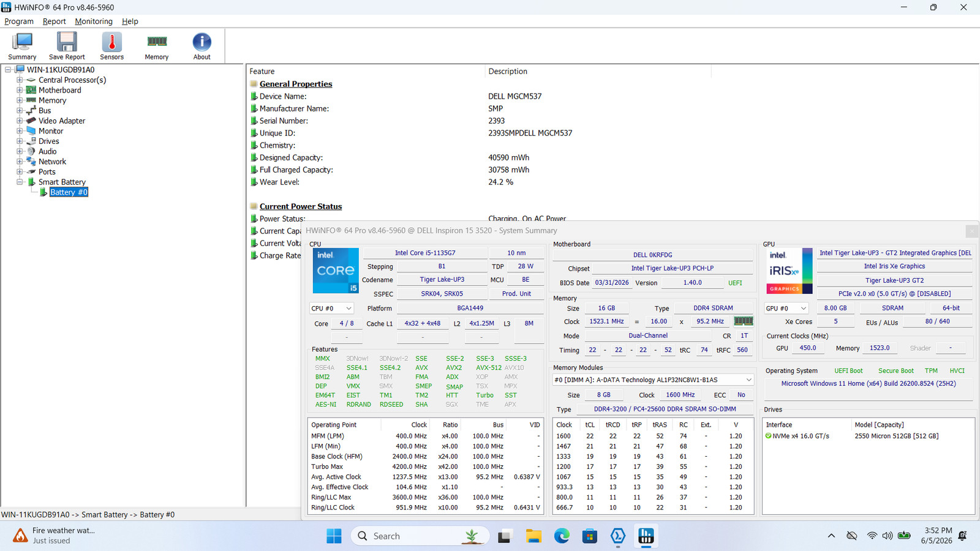
Task: Click the DDR4-3200 memory type field
Action: tap(665, 409)
